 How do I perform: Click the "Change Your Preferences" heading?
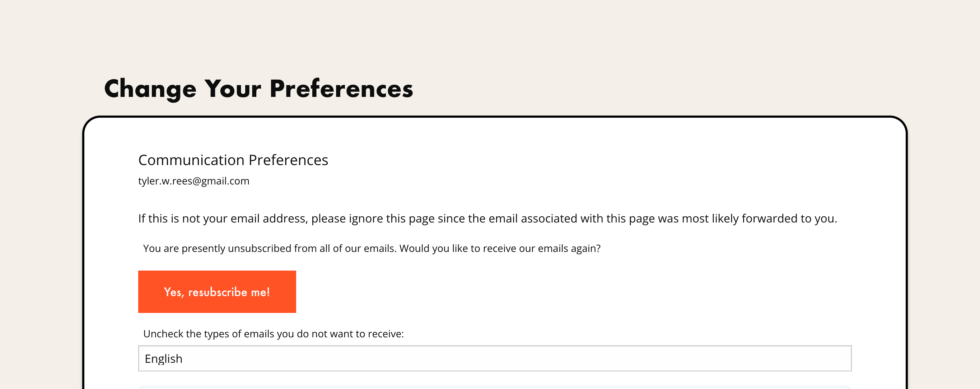(258, 89)
